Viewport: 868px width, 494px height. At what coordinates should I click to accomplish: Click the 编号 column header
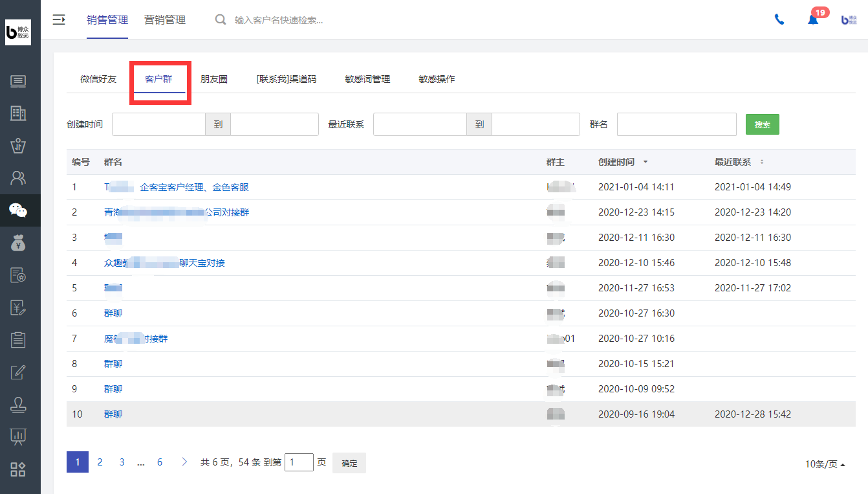click(81, 162)
